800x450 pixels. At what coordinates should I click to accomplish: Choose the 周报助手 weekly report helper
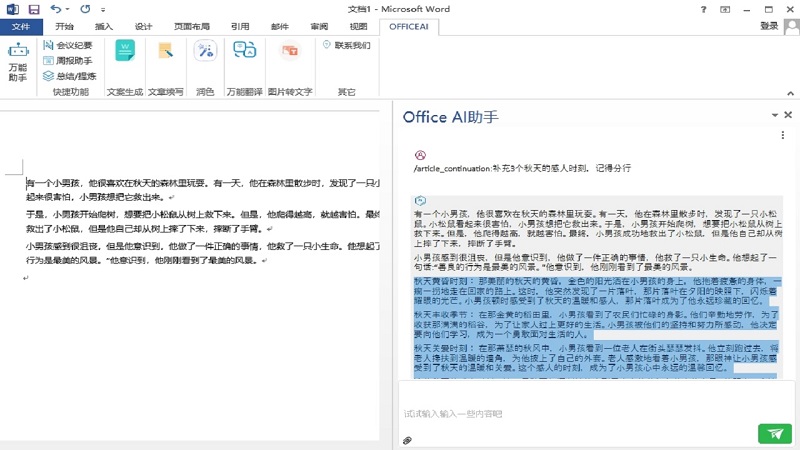coord(68,60)
